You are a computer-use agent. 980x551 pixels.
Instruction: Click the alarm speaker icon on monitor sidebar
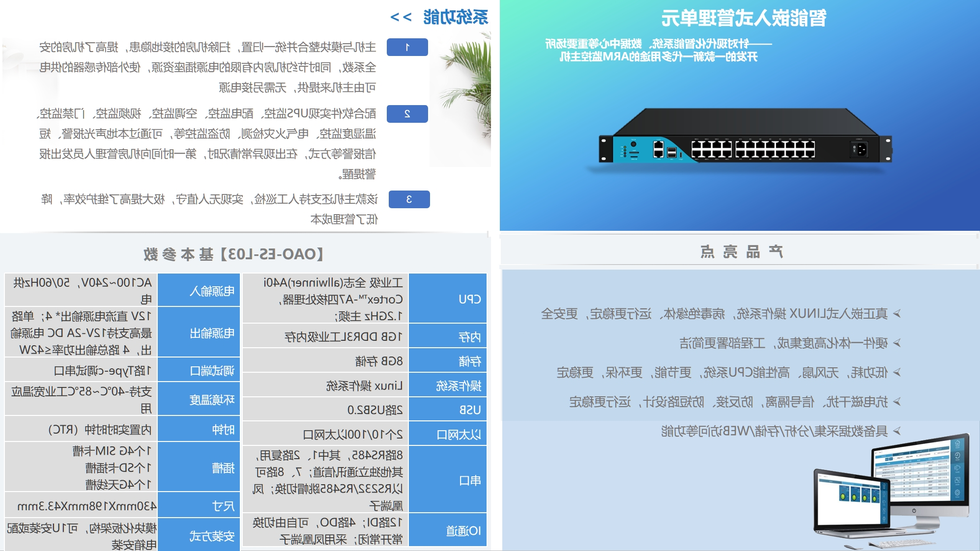click(x=957, y=468)
